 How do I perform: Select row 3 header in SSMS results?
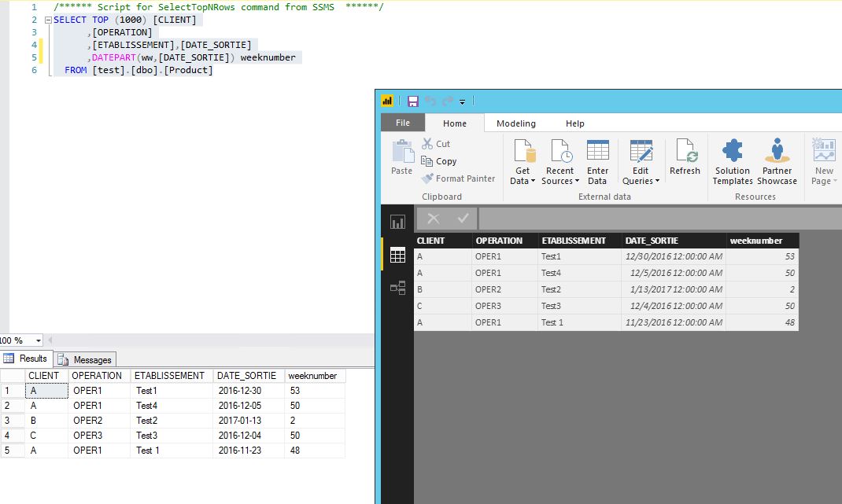(13, 421)
